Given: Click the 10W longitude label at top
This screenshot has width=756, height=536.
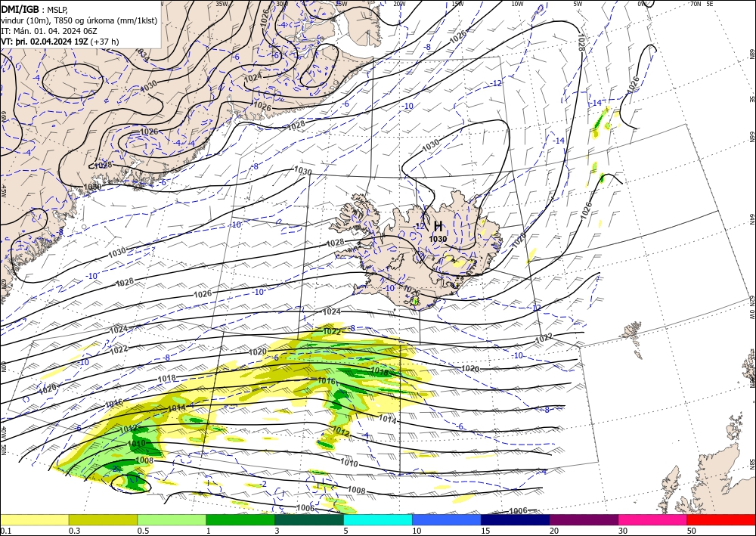Looking at the screenshot, I should point(517,4).
